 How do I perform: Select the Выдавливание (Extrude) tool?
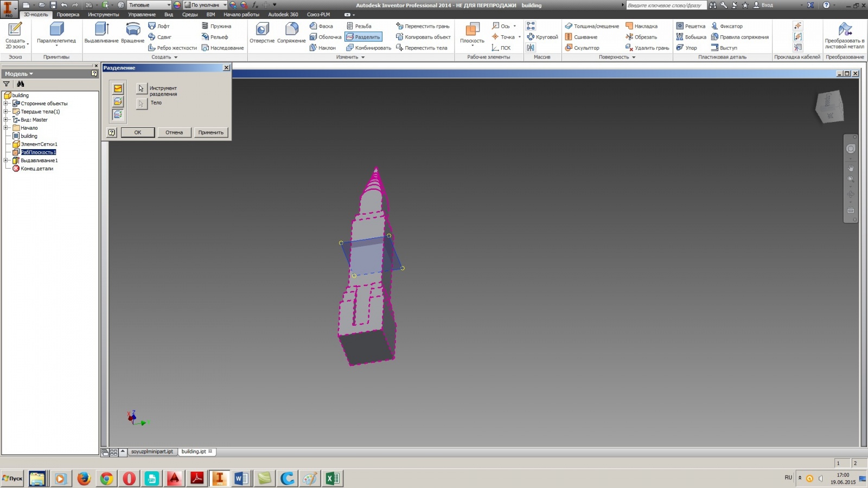pyautogui.click(x=101, y=34)
